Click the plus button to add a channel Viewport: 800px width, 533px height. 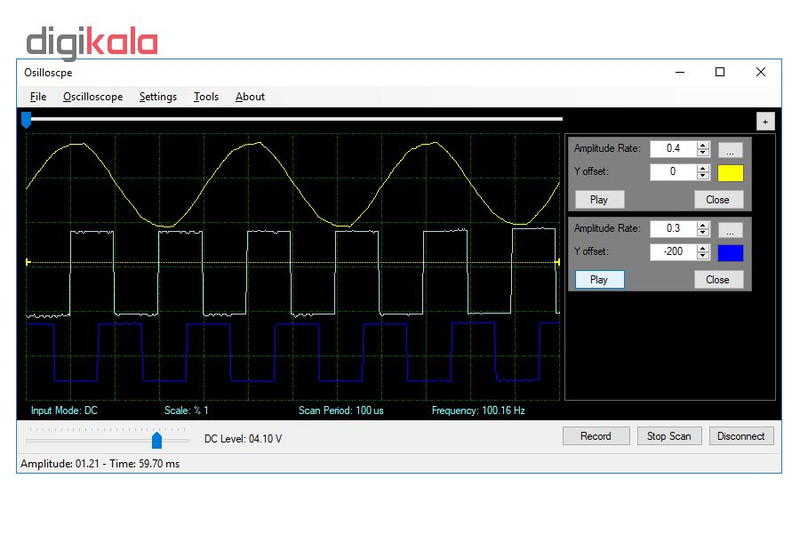coord(765,121)
